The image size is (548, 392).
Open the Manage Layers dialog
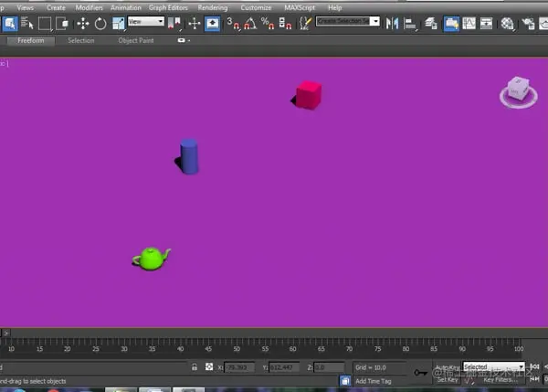tap(431, 24)
